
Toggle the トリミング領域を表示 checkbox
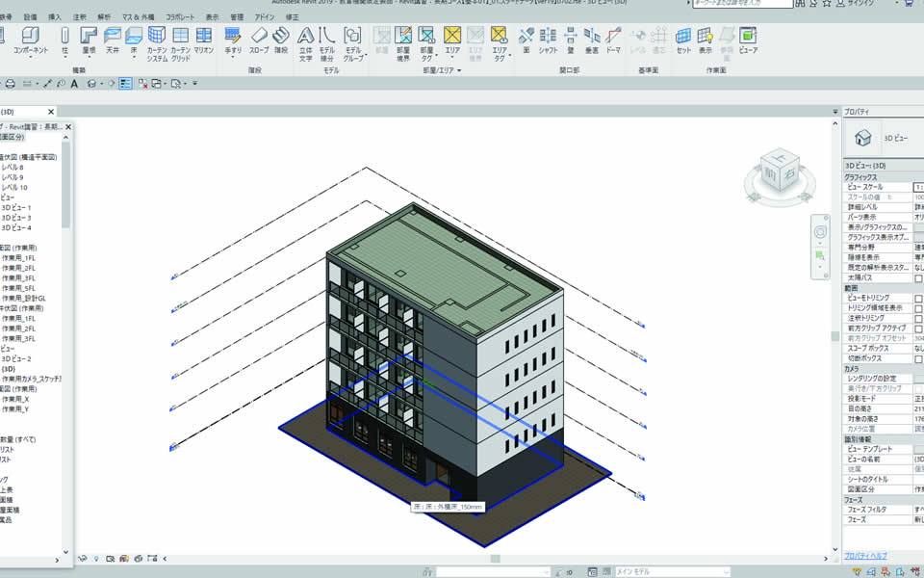918,308
